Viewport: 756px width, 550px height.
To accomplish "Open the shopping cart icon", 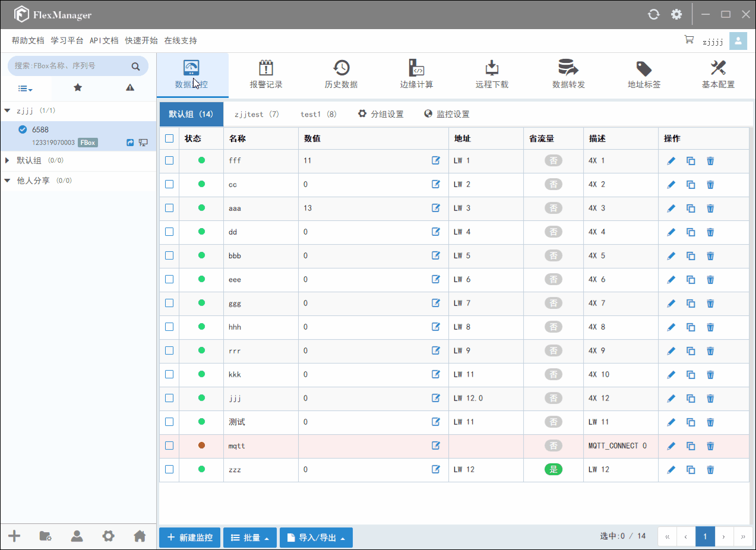I will (x=689, y=40).
